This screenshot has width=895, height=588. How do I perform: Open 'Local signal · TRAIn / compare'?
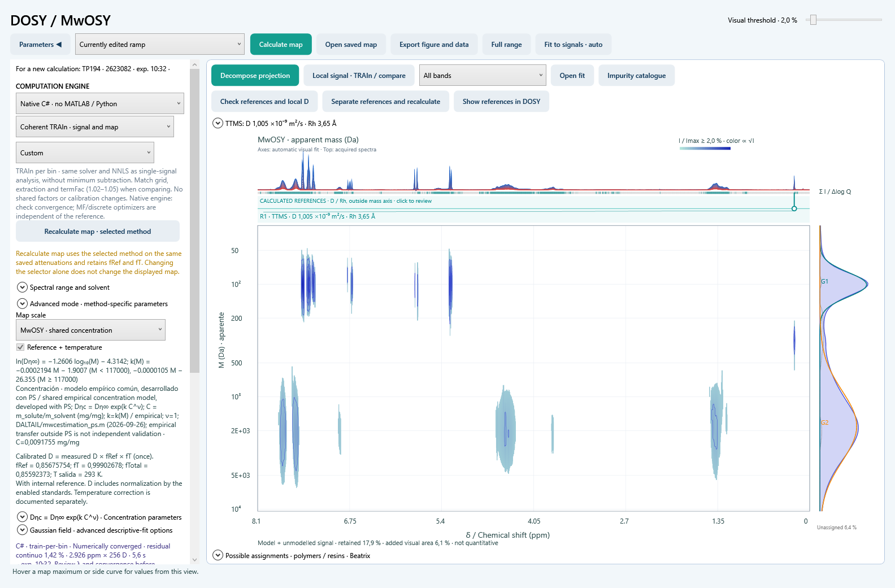click(359, 76)
